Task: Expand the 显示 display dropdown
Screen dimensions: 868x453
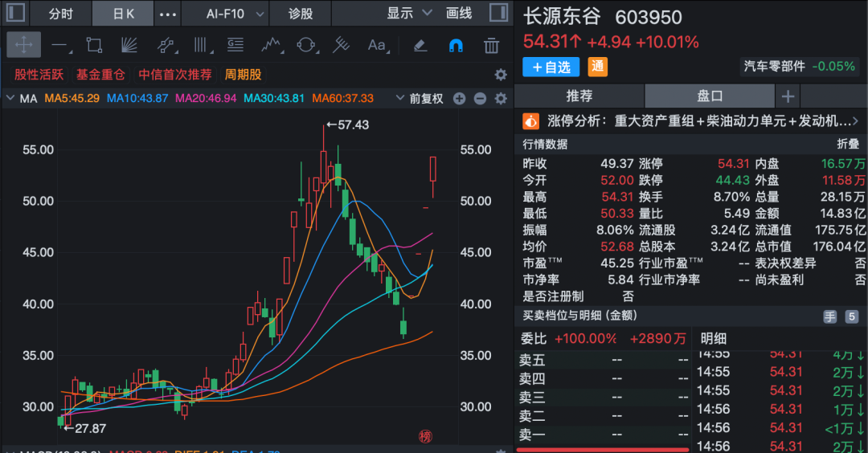Action: (x=409, y=14)
